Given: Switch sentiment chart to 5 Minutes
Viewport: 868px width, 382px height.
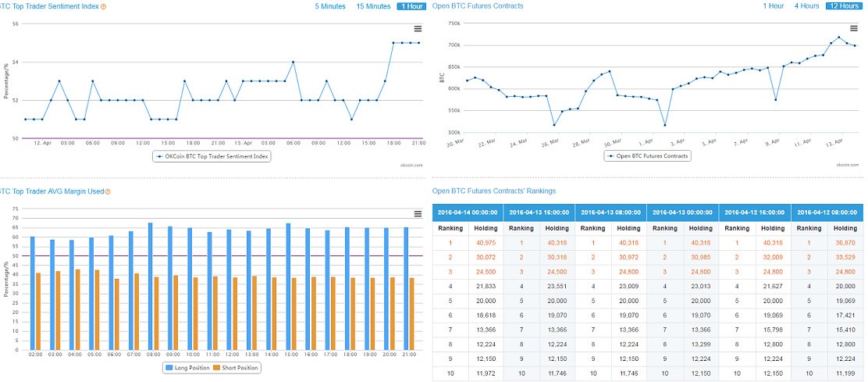Looking at the screenshot, I should [x=330, y=6].
